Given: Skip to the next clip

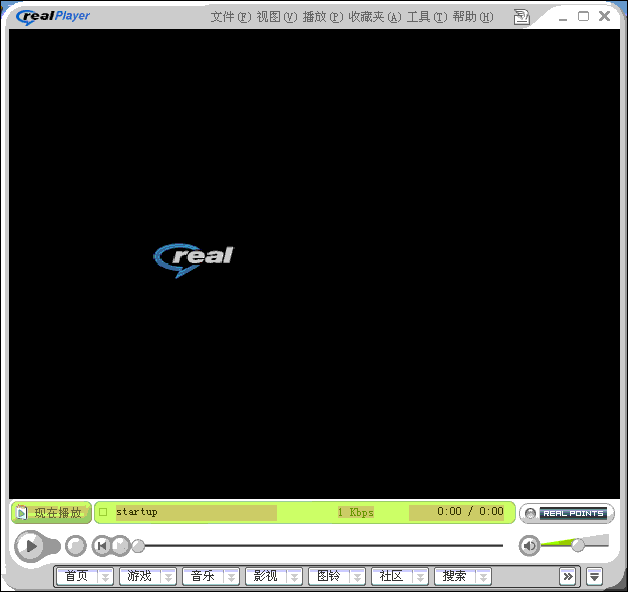Looking at the screenshot, I should coord(120,546).
